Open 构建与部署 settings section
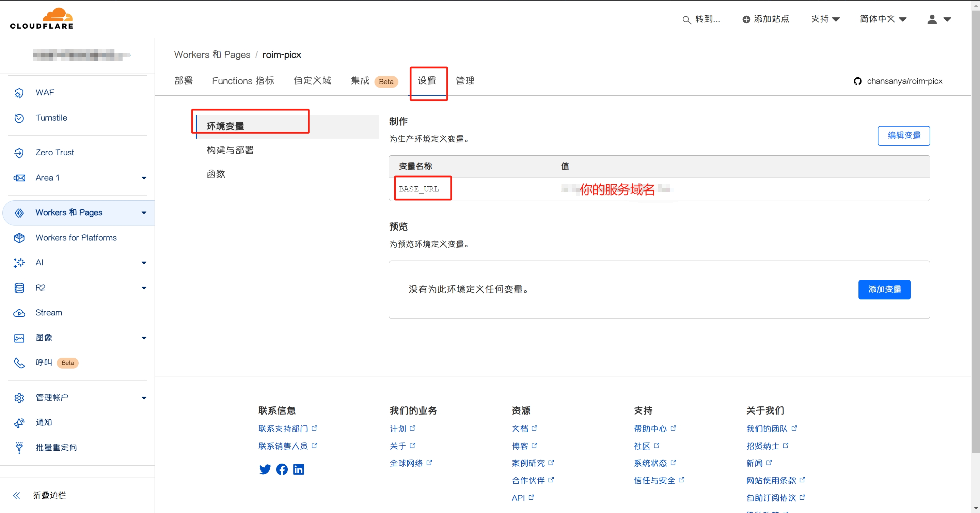The image size is (980, 513). pos(230,150)
